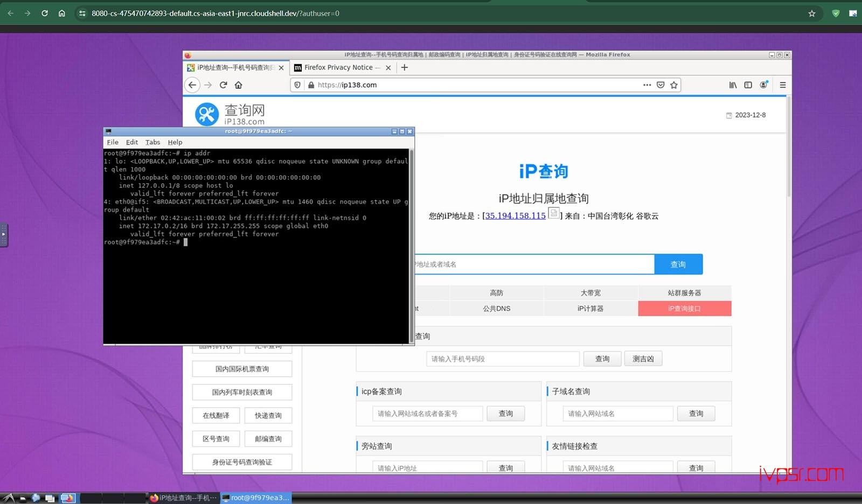Focus the 请输入手机号码段 phone input
The image size is (862, 504).
pyautogui.click(x=503, y=359)
